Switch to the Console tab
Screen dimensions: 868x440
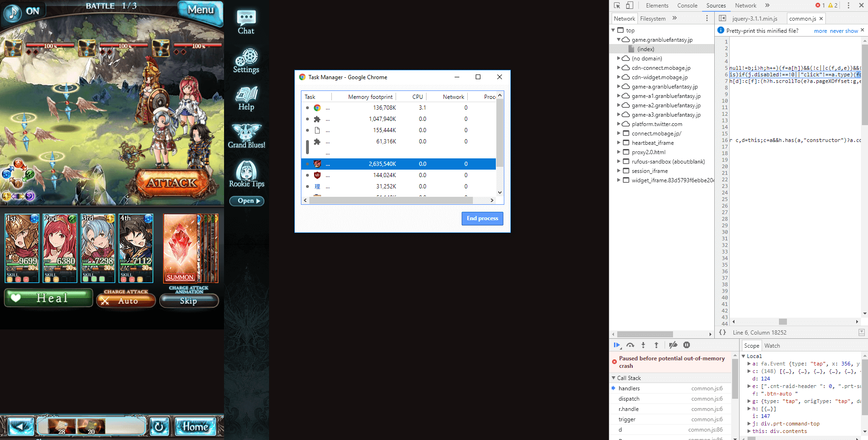tap(687, 6)
